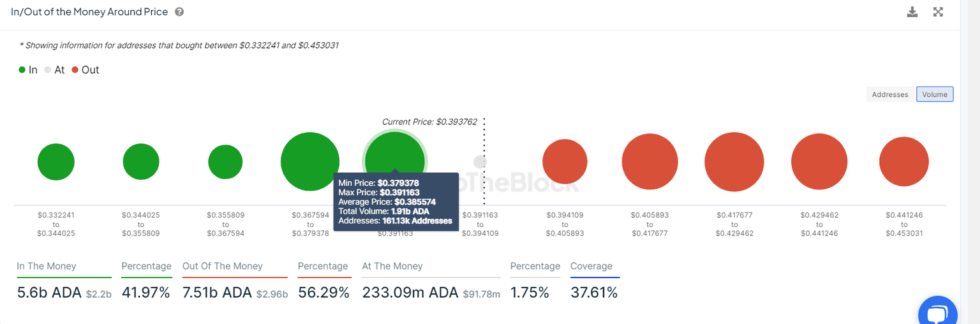
Task: Click red bubble for $0.417677 to $0.429462
Action: 734,162
